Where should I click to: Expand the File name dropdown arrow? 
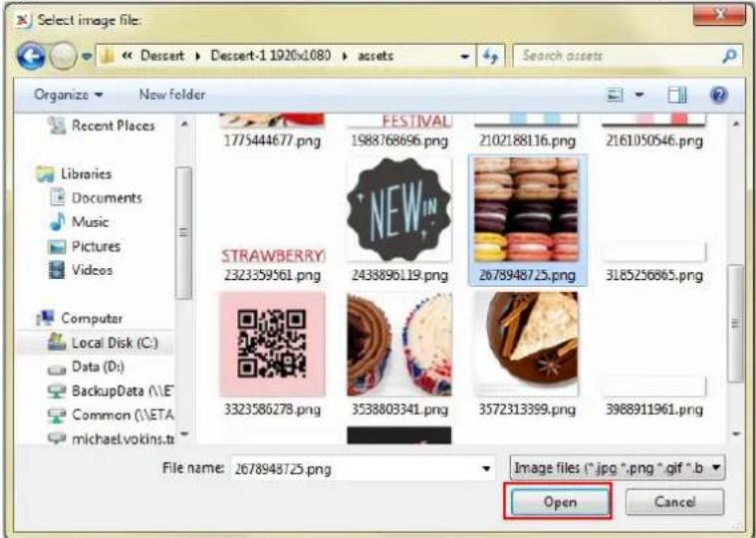pos(487,468)
